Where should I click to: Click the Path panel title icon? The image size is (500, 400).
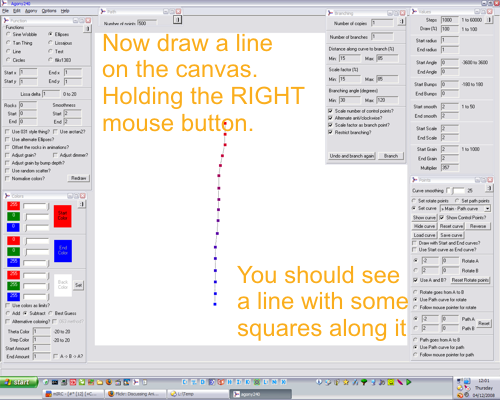coord(103,11)
